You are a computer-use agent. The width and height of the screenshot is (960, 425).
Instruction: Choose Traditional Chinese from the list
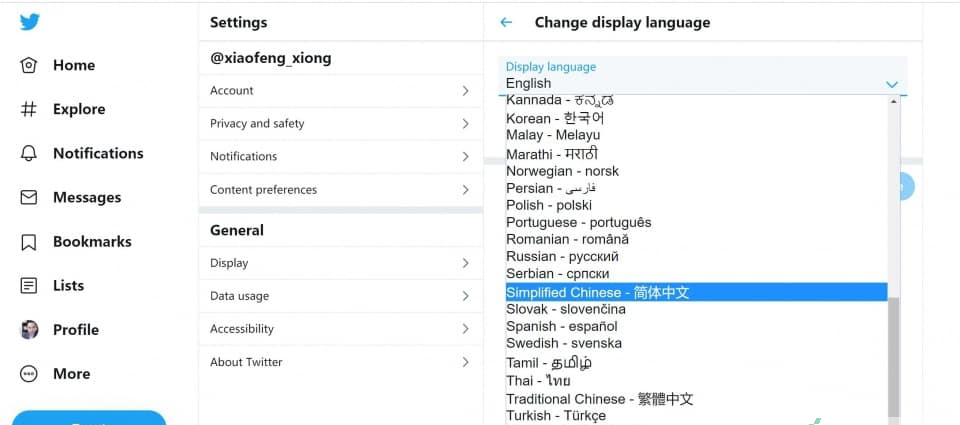(x=599, y=398)
